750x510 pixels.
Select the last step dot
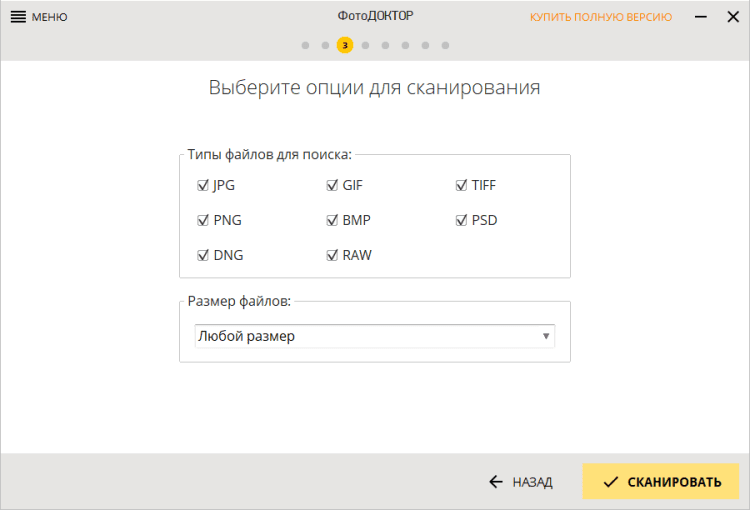445,45
